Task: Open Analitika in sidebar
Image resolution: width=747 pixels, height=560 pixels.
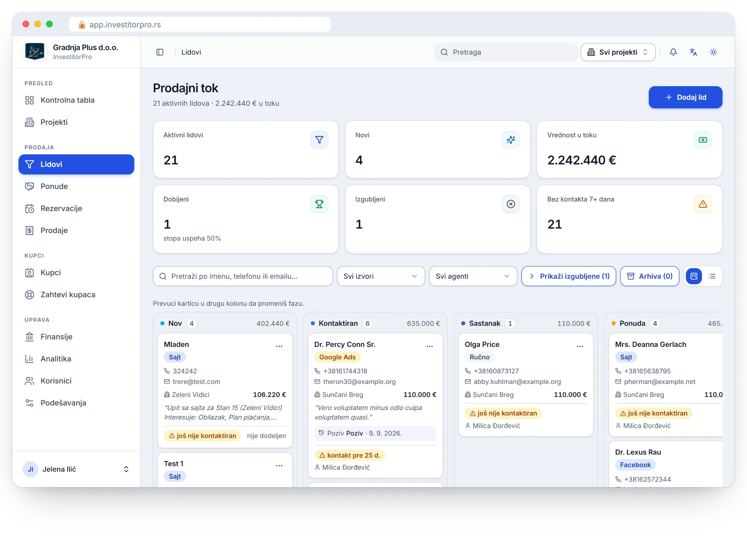Action: [76, 359]
